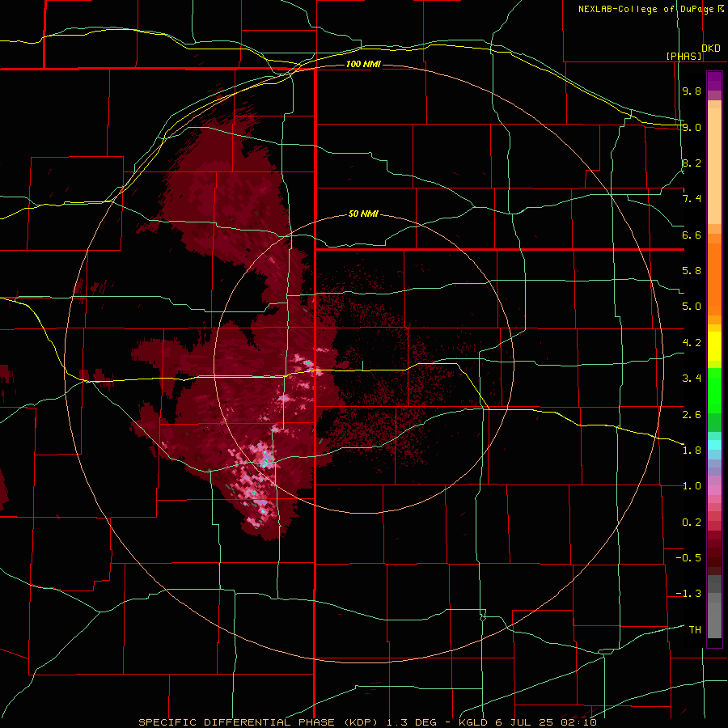This screenshot has height=728, width=728.
Task: Click the 9.0 value on the scale
Action: [692, 127]
